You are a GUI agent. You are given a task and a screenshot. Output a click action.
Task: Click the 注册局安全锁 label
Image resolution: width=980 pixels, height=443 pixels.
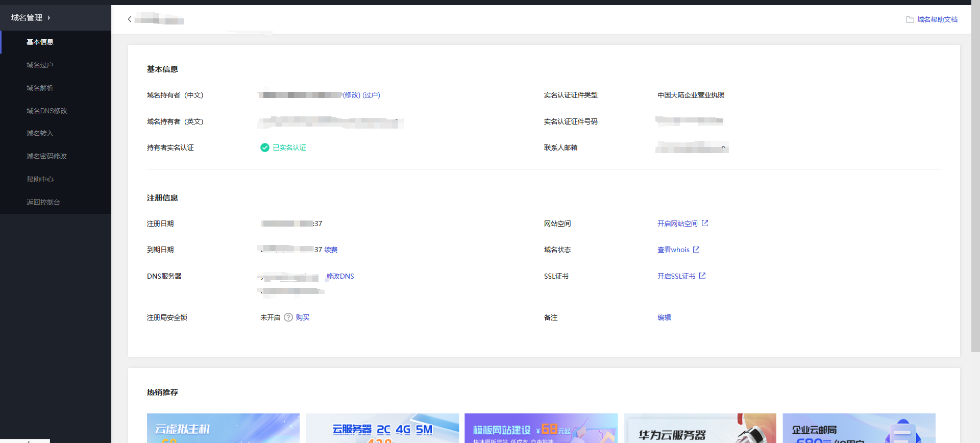click(167, 317)
